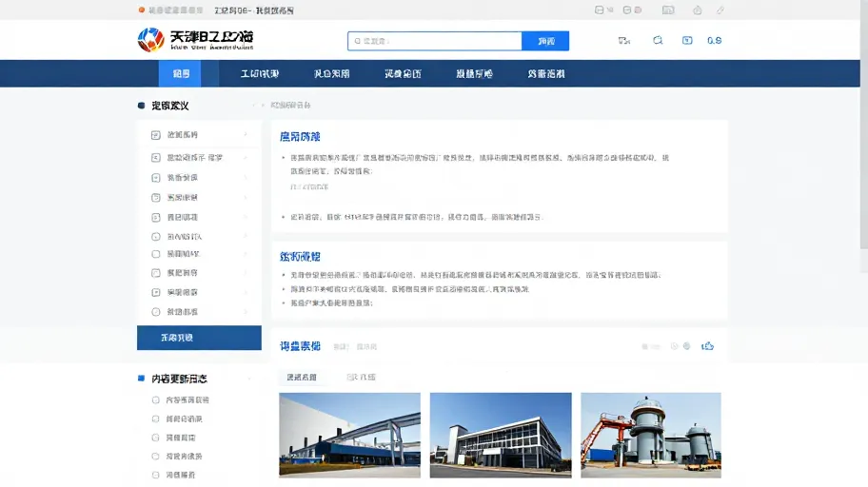
Task: Open the photo of the glass office building
Action: pyautogui.click(x=501, y=435)
